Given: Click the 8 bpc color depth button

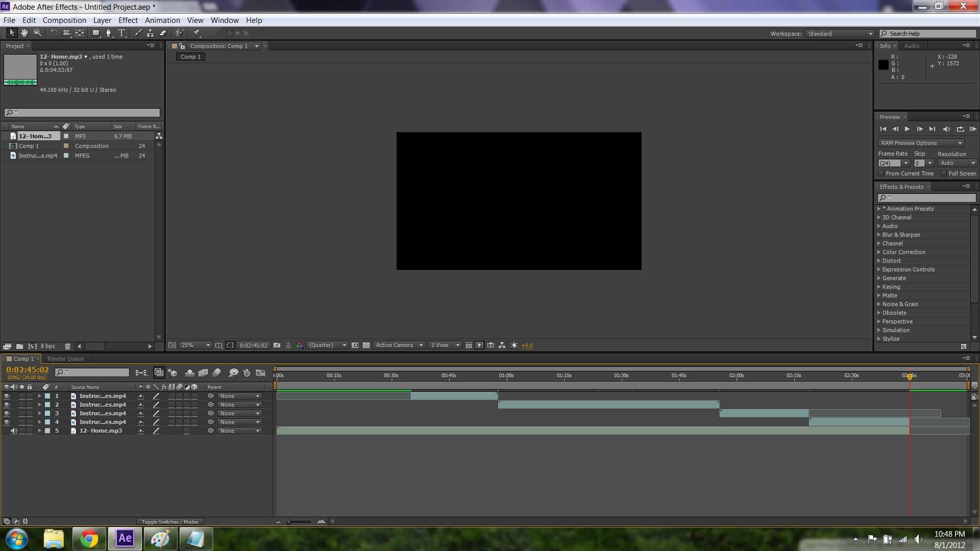Looking at the screenshot, I should click(48, 346).
